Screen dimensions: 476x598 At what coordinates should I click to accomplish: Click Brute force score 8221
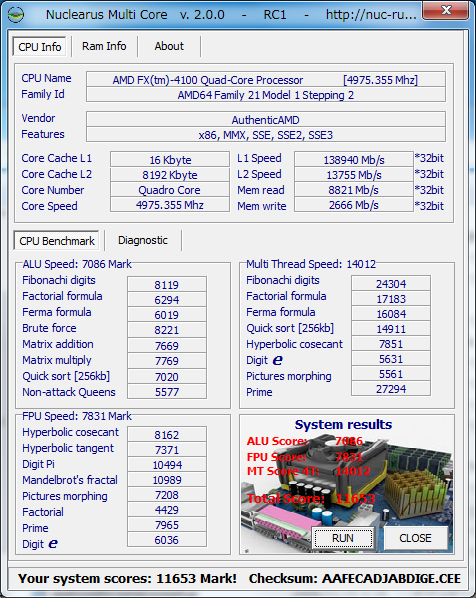(x=167, y=330)
